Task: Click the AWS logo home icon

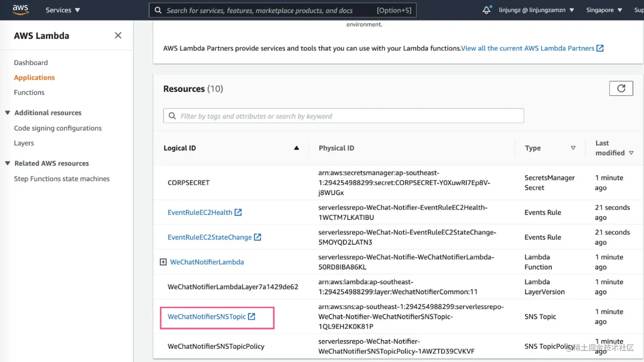Action: 20,10
